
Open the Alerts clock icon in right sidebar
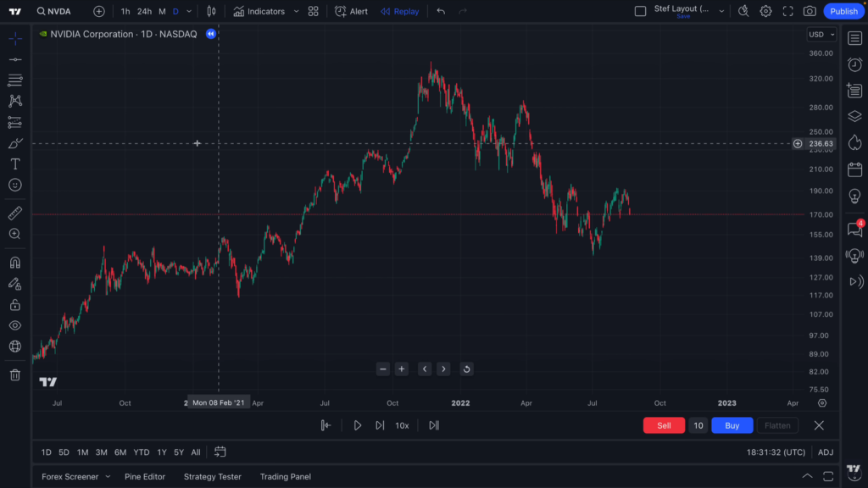point(854,64)
